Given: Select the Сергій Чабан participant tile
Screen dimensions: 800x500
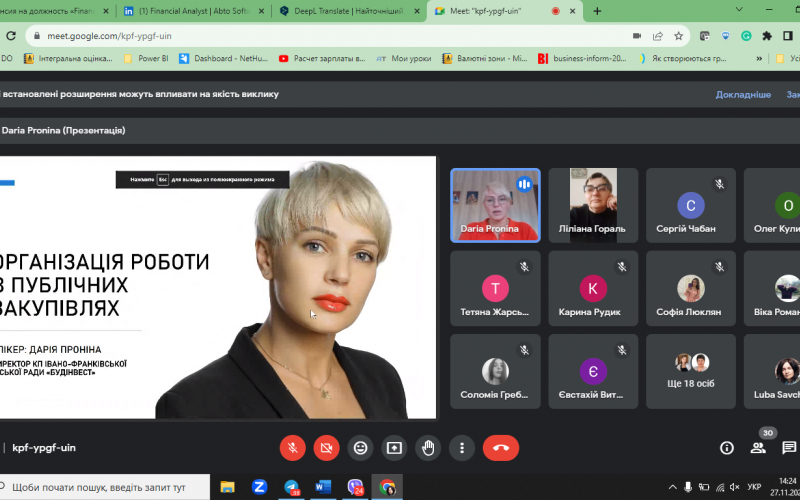Looking at the screenshot, I should click(x=691, y=205).
